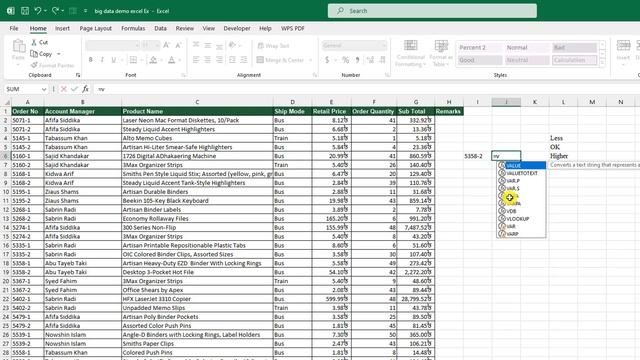Click the Enter checkmark in formula bar

click(x=74, y=89)
